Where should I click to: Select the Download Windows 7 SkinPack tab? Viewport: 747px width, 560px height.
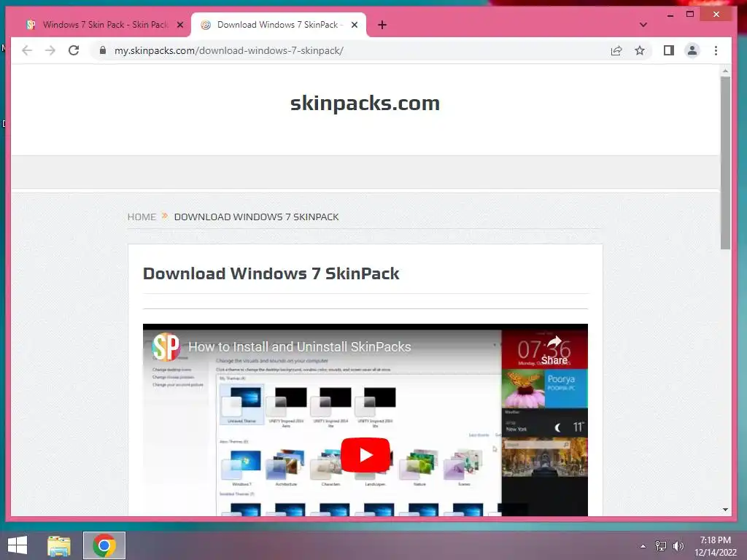tap(279, 25)
